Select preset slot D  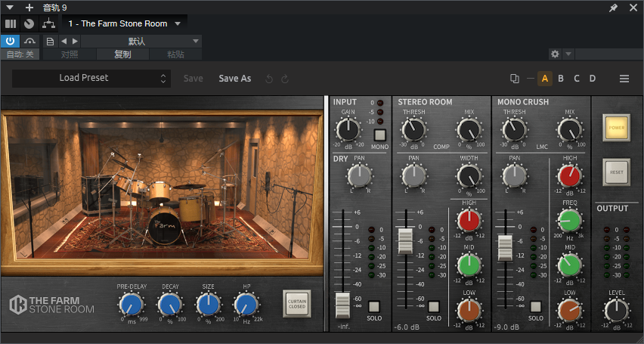point(593,79)
